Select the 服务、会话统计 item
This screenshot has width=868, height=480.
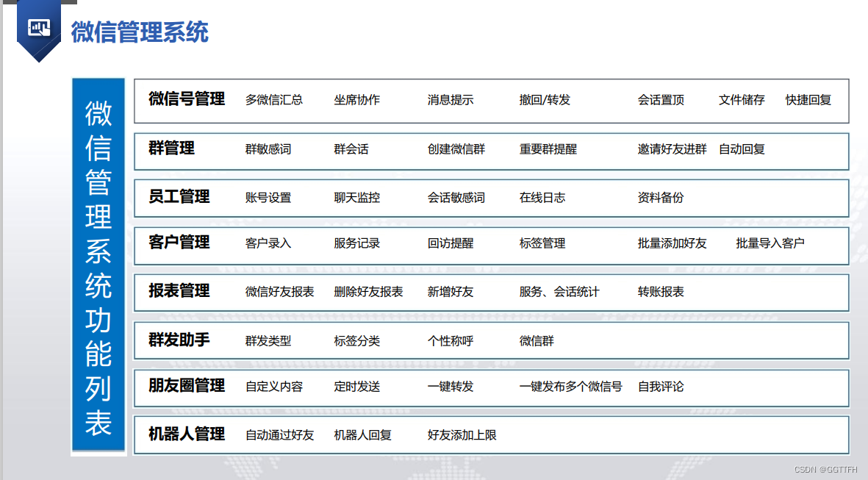559,292
